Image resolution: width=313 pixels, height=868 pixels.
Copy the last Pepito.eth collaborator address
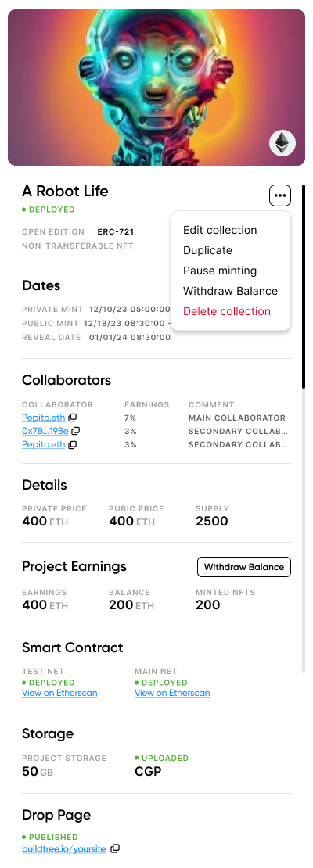pos(73,444)
